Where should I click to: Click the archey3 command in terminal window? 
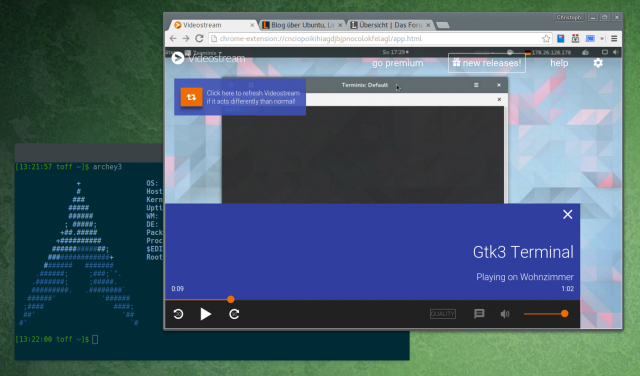107,167
